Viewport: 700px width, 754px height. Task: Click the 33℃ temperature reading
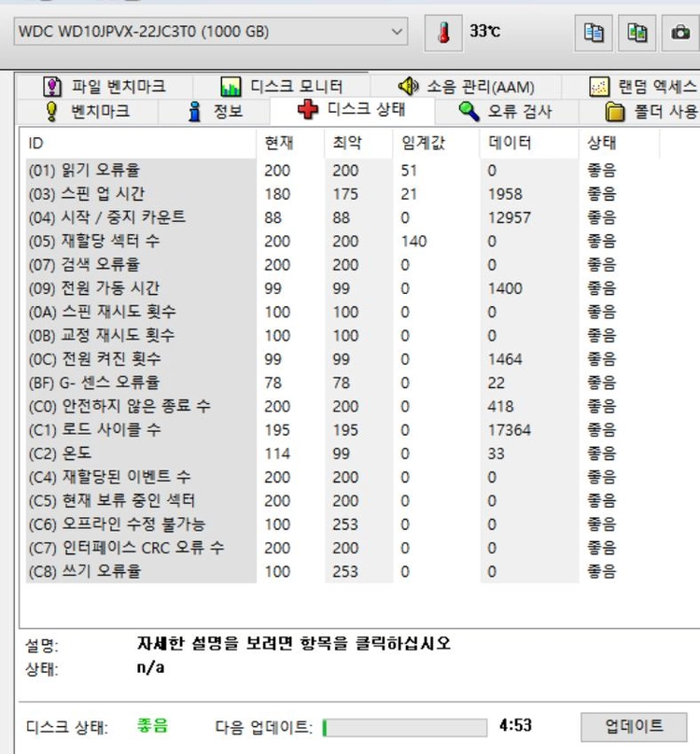tap(484, 31)
